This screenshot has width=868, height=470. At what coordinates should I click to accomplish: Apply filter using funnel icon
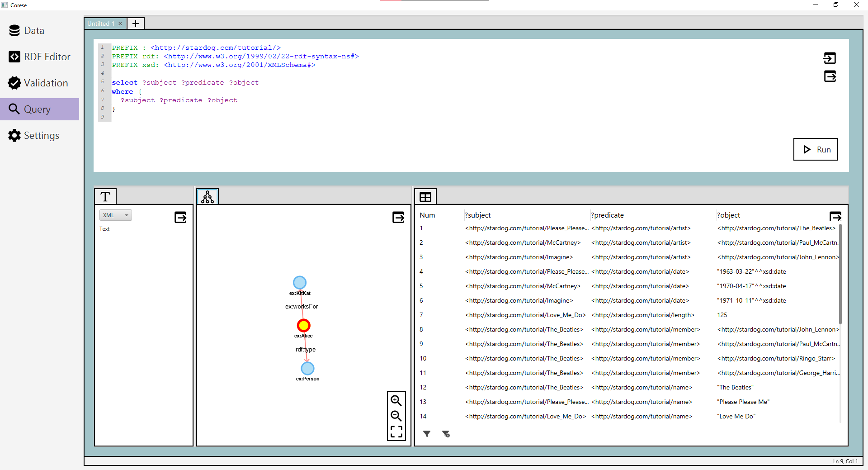(427, 434)
